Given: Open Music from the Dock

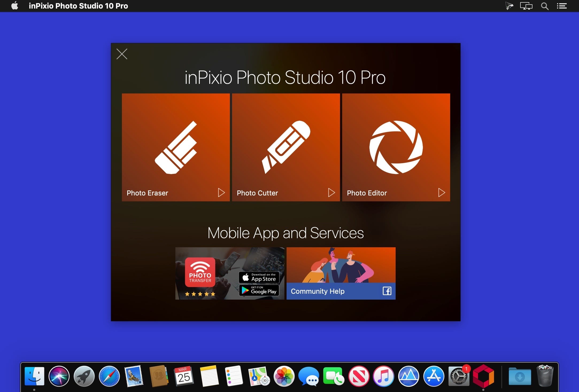Looking at the screenshot, I should [x=384, y=376].
